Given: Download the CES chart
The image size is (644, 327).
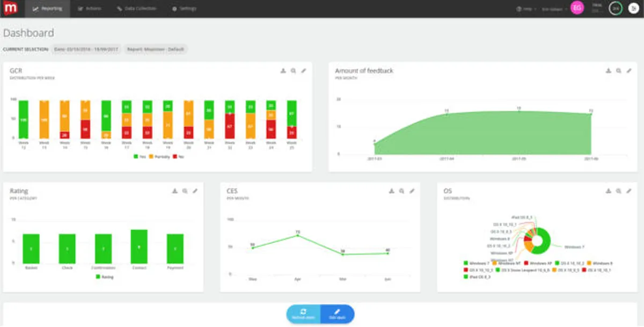Looking at the screenshot, I should pyautogui.click(x=391, y=191).
